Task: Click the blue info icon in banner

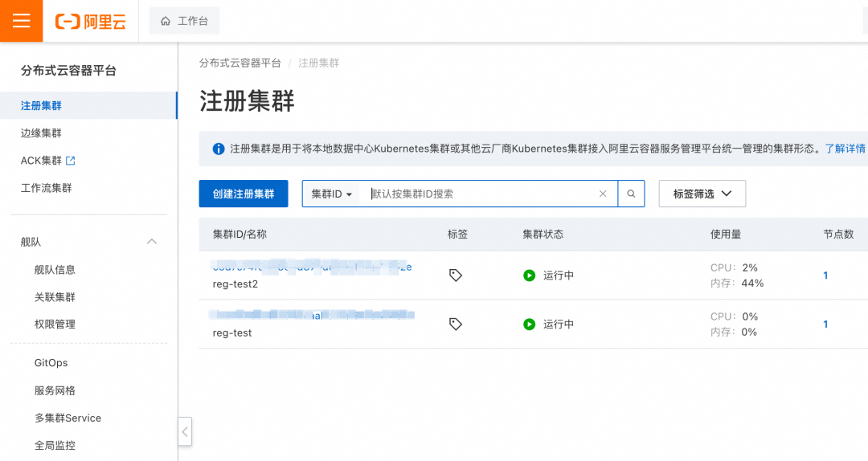Action: [219, 149]
